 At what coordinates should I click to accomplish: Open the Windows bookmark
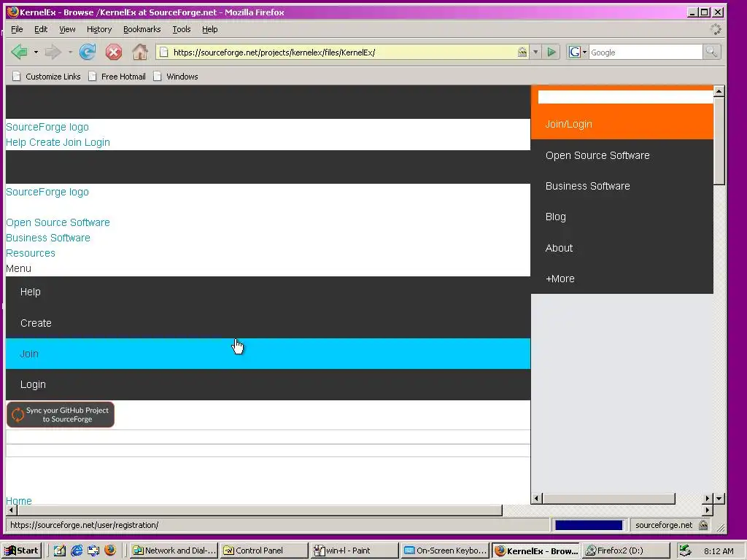click(x=175, y=76)
